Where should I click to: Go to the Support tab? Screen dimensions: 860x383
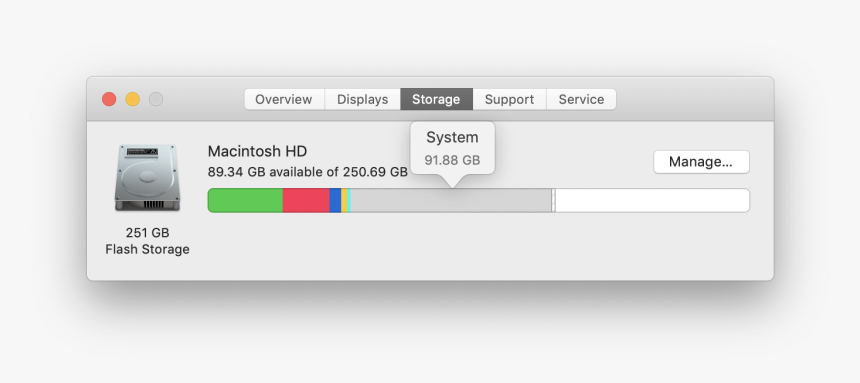point(509,99)
